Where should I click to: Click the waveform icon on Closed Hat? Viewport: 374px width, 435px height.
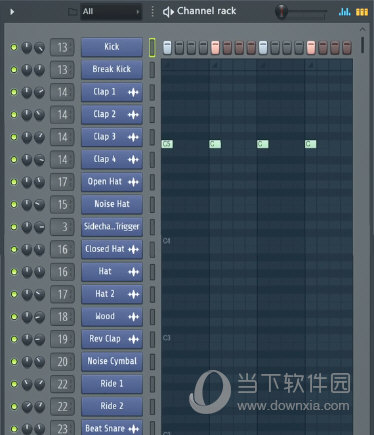click(x=133, y=249)
